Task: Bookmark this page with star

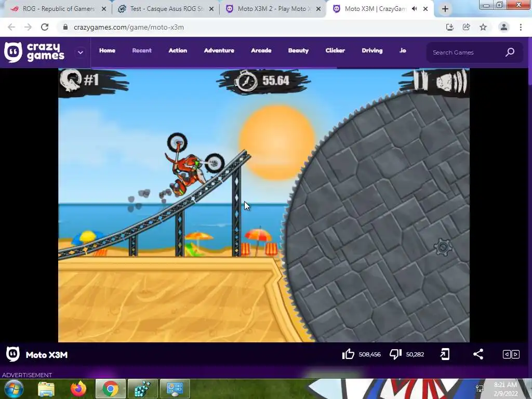Action: [x=483, y=27]
